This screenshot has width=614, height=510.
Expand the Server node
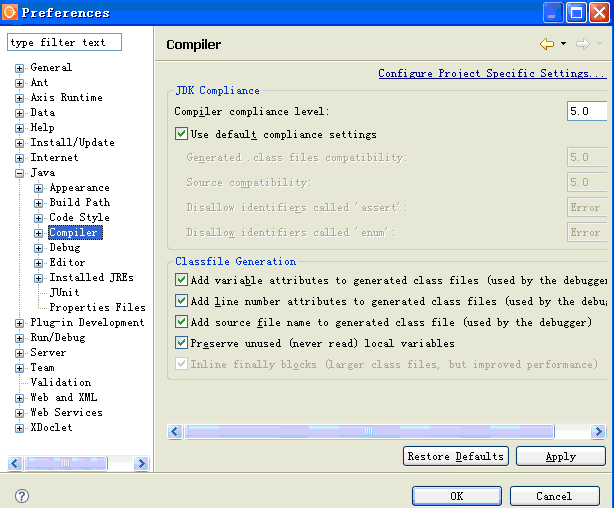(19, 353)
